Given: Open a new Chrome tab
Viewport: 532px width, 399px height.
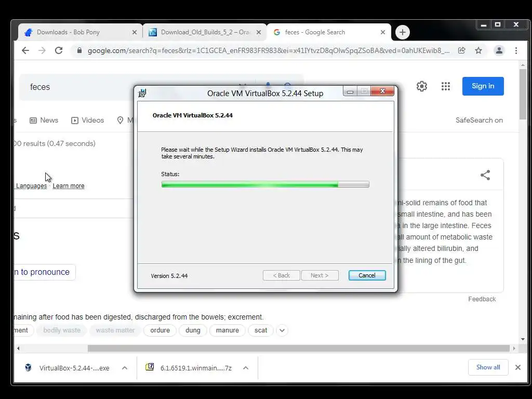Looking at the screenshot, I should (x=403, y=32).
